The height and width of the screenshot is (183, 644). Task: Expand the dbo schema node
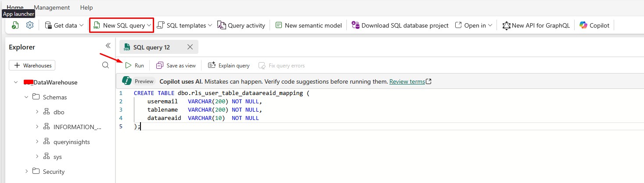coord(37,112)
